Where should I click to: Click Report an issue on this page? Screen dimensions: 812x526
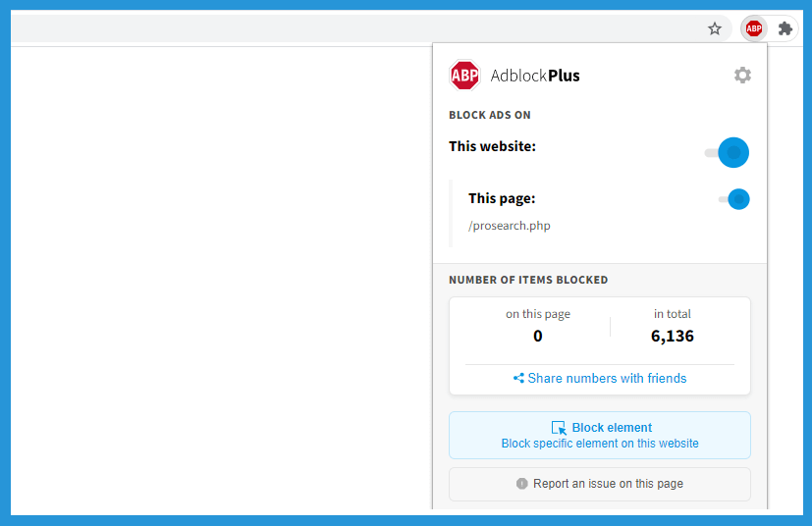coord(600,484)
